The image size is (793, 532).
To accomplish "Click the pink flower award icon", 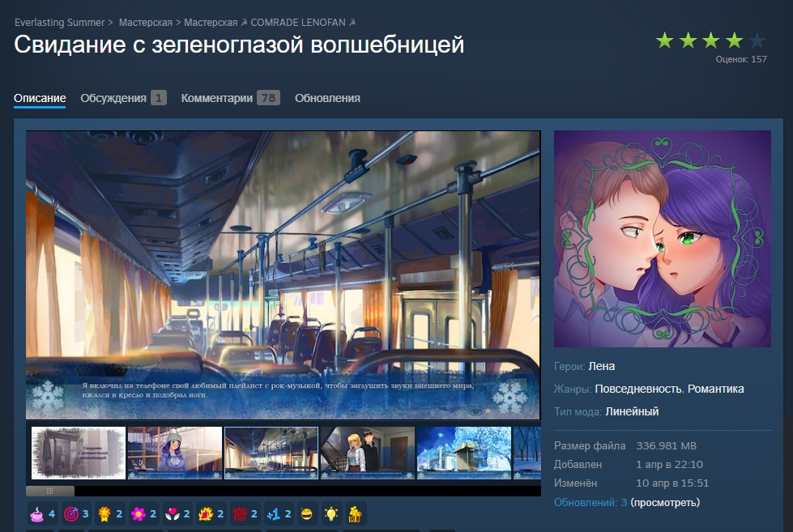I will (138, 514).
